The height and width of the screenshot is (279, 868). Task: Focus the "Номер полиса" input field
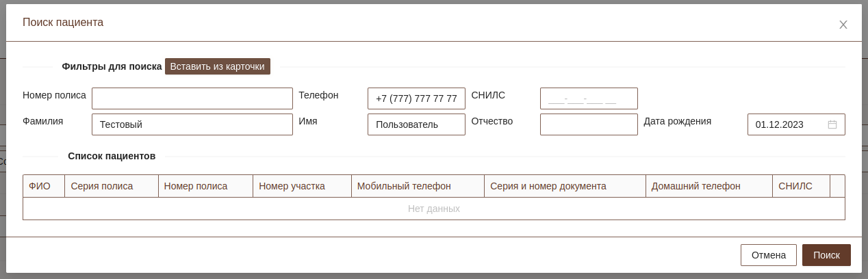tap(192, 98)
